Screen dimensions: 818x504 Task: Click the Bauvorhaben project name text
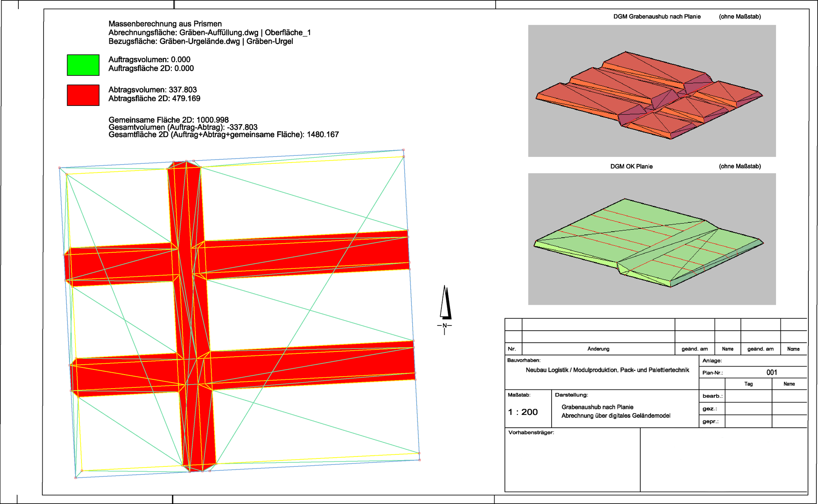click(x=607, y=370)
